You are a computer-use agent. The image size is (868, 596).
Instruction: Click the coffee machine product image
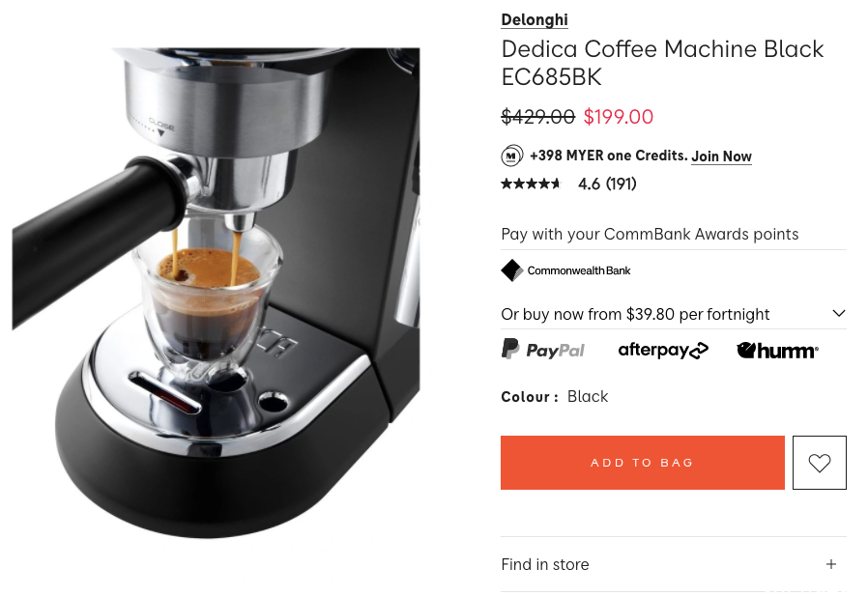click(216, 294)
